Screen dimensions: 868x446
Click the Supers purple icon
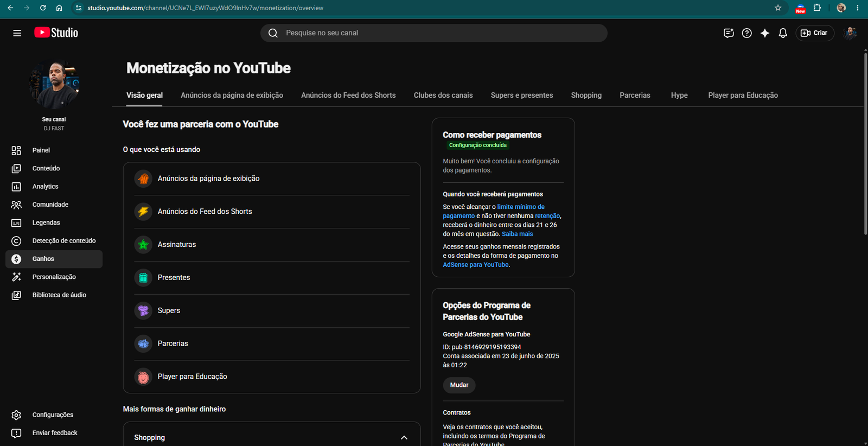tap(143, 310)
